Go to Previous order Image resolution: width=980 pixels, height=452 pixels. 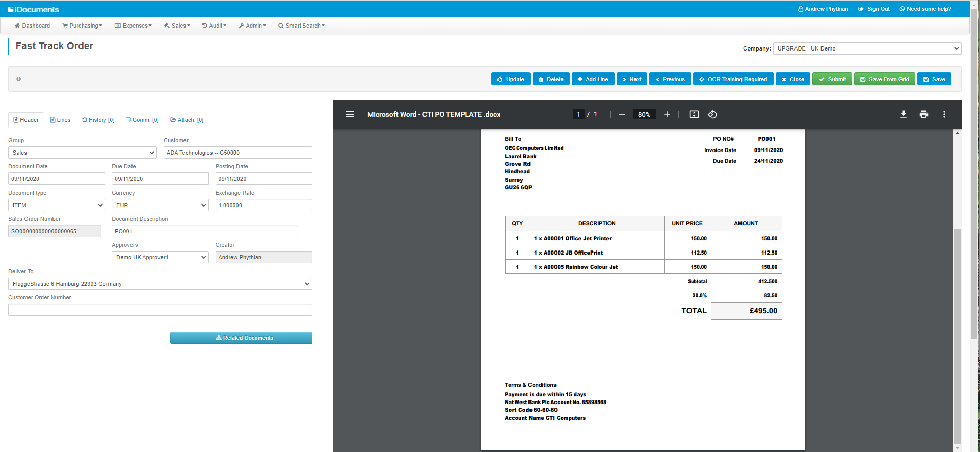(x=670, y=79)
